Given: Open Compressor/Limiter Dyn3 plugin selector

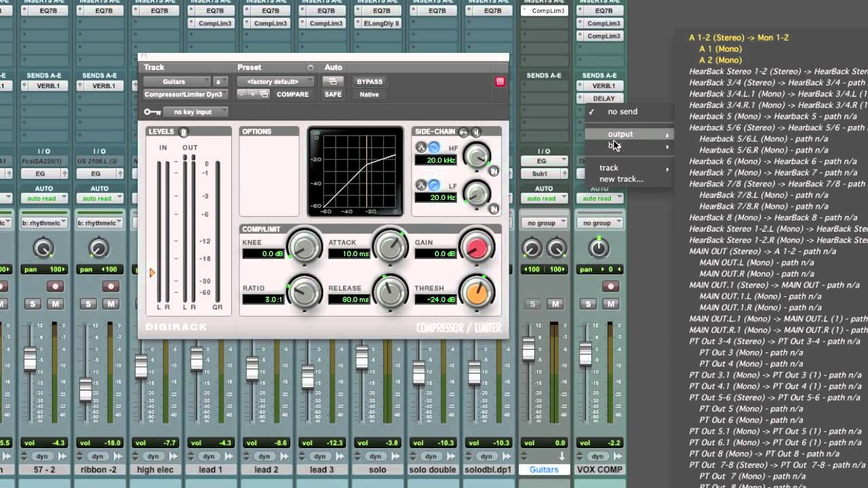Looking at the screenshot, I should (186, 94).
